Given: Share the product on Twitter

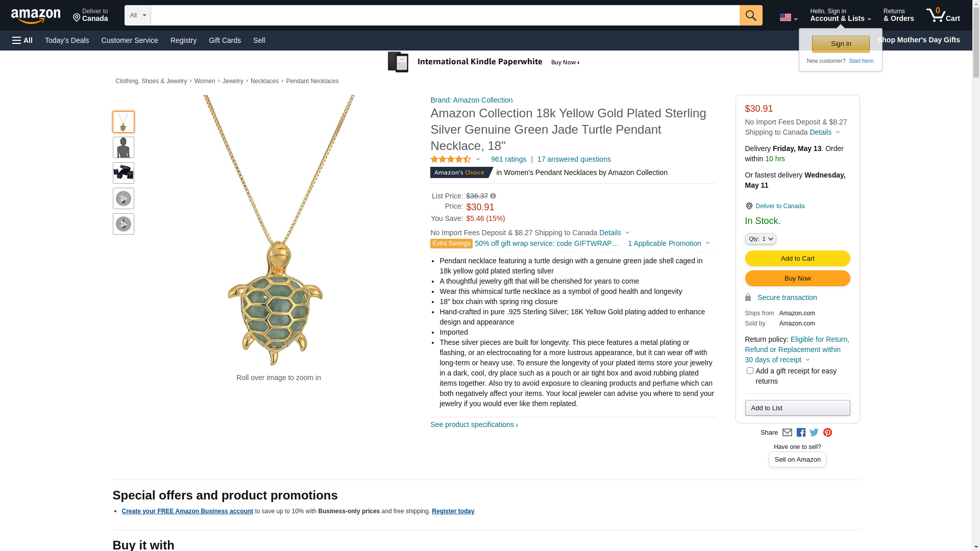Looking at the screenshot, I should click(x=814, y=433).
